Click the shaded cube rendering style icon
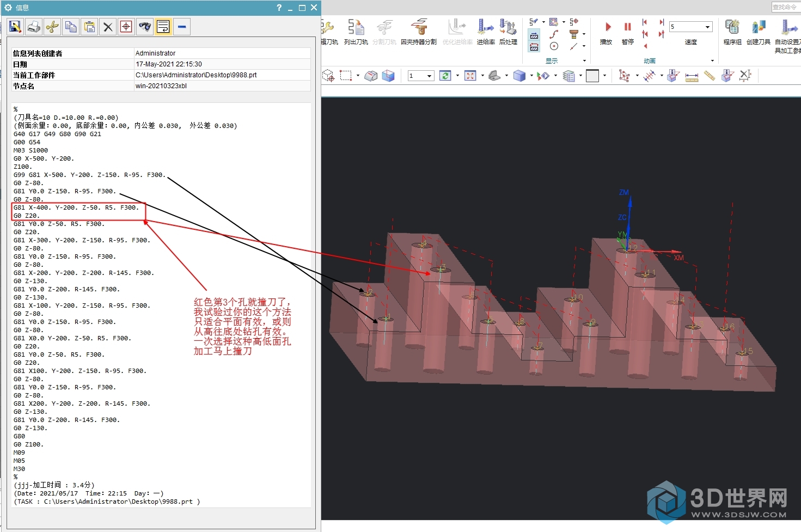 click(519, 76)
